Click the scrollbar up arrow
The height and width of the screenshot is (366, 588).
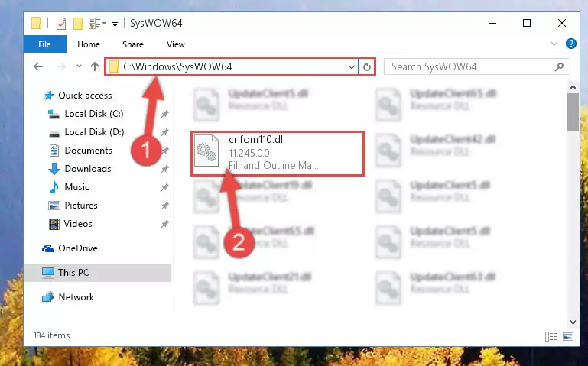coord(573,87)
